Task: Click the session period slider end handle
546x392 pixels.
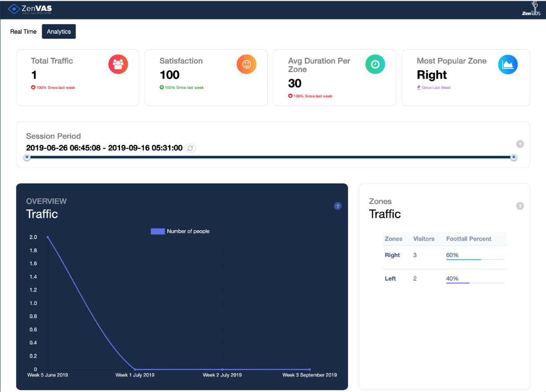Action: 514,157
